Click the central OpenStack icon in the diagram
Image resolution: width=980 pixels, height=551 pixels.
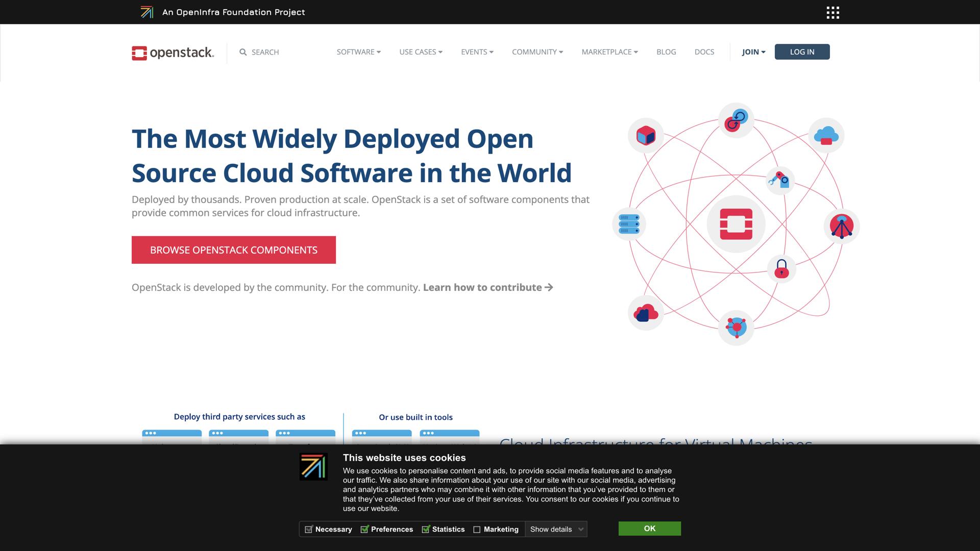click(x=736, y=223)
